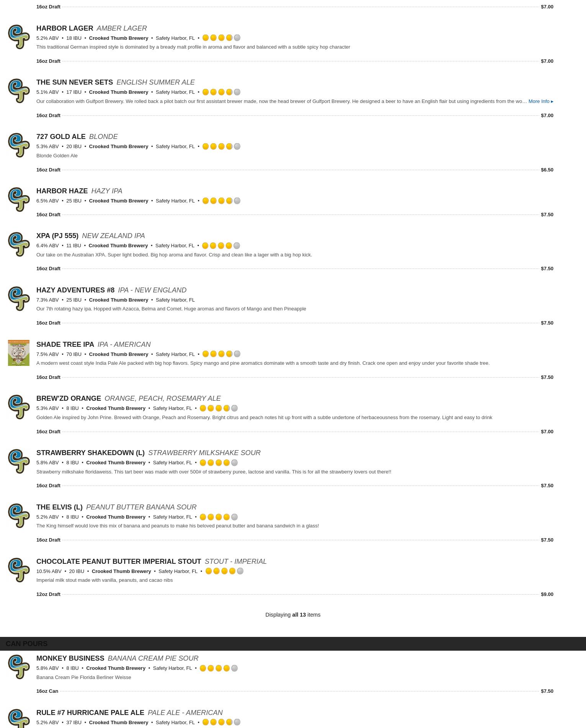
Task: Open Hazy Adventures #8 beer title
Action: tap(75, 290)
